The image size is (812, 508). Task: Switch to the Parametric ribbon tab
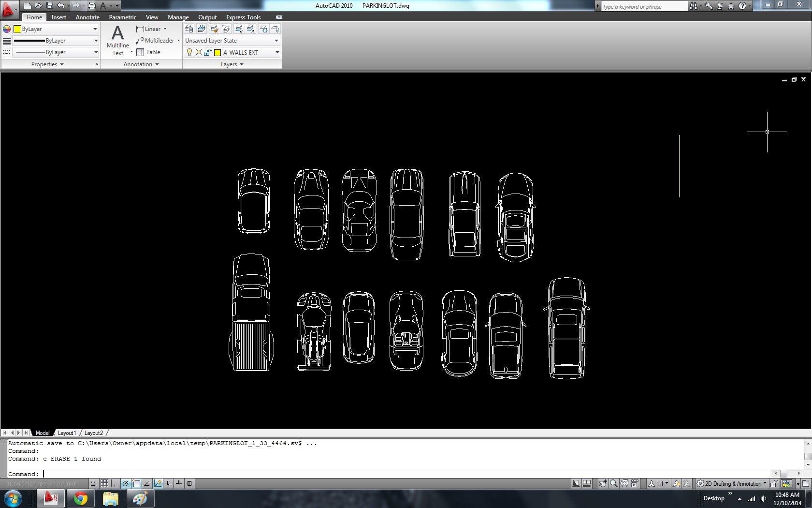click(x=123, y=17)
